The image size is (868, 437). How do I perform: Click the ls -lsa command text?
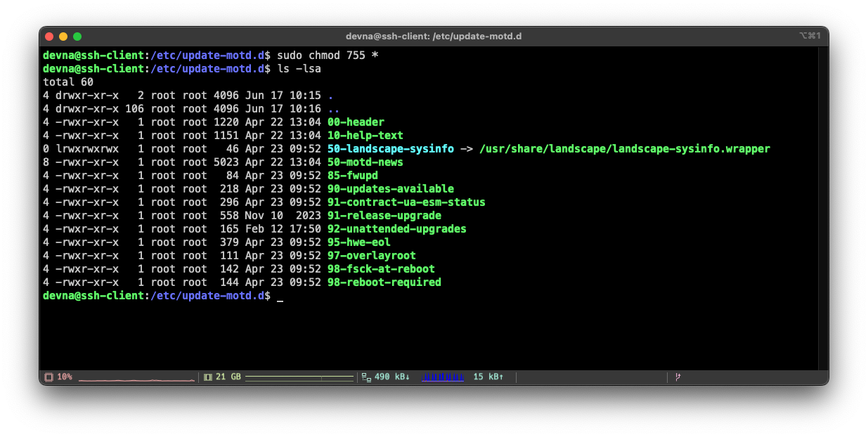coord(299,69)
